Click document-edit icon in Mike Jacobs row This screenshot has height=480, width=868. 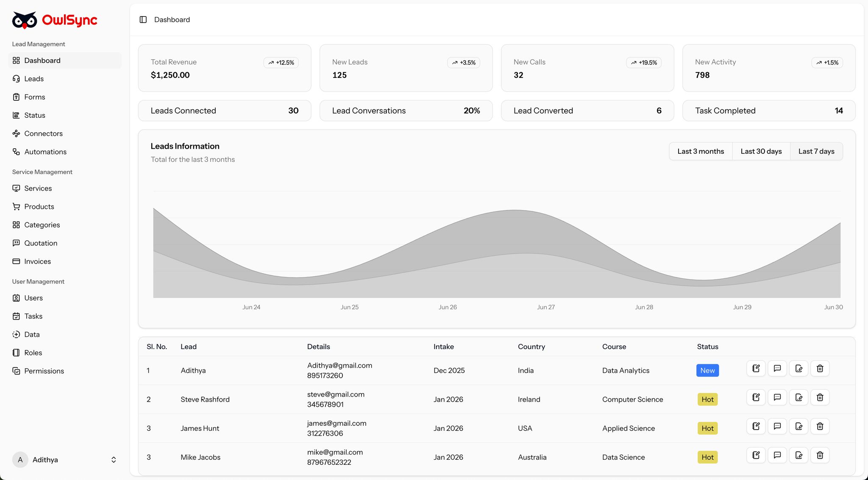[x=798, y=455]
